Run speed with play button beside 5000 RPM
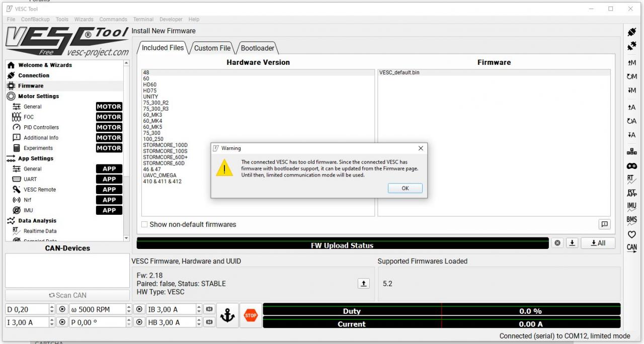 [139, 309]
